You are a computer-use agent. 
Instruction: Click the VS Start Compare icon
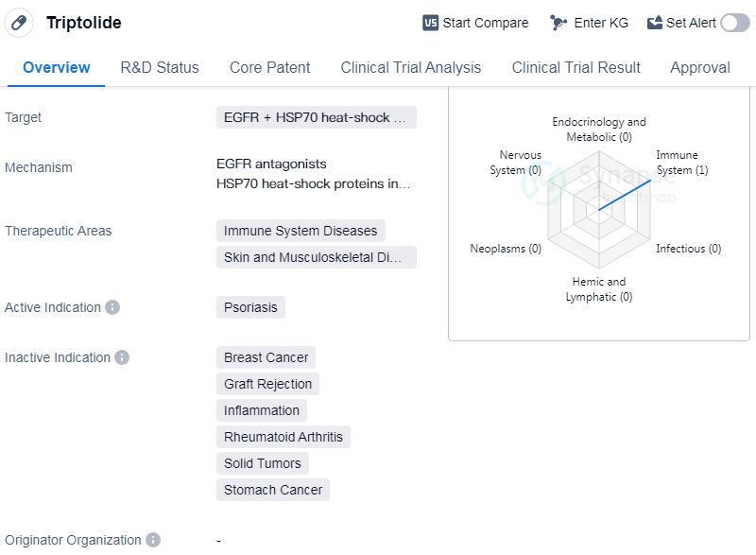pyautogui.click(x=430, y=23)
